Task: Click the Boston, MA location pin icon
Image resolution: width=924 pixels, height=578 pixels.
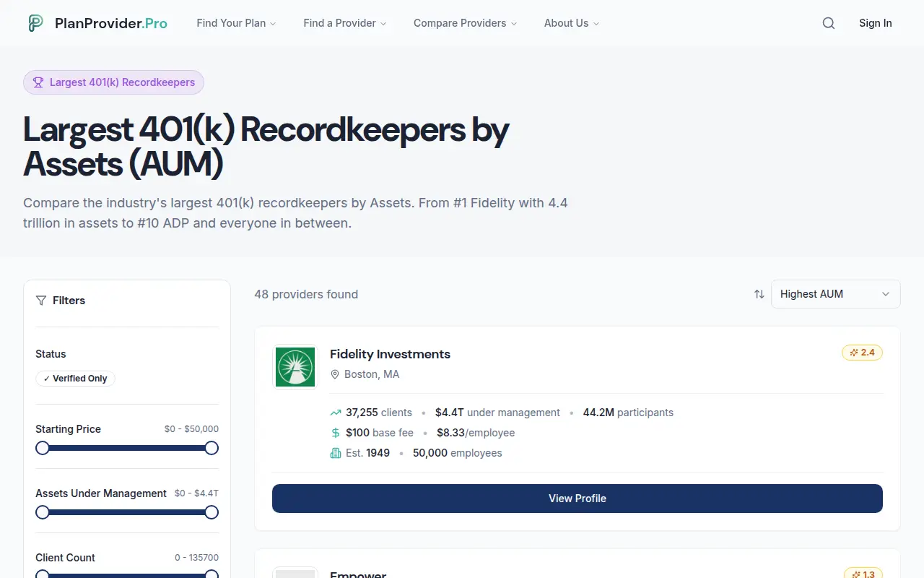Action: pyautogui.click(x=334, y=374)
